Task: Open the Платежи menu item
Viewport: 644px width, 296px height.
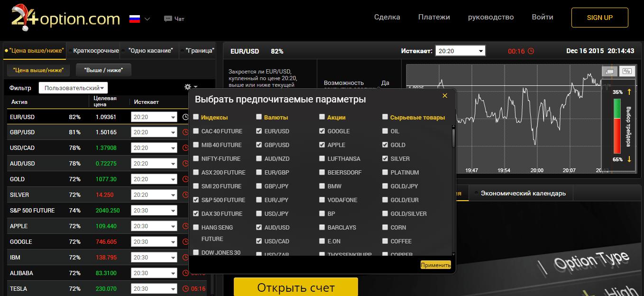Action: click(434, 17)
